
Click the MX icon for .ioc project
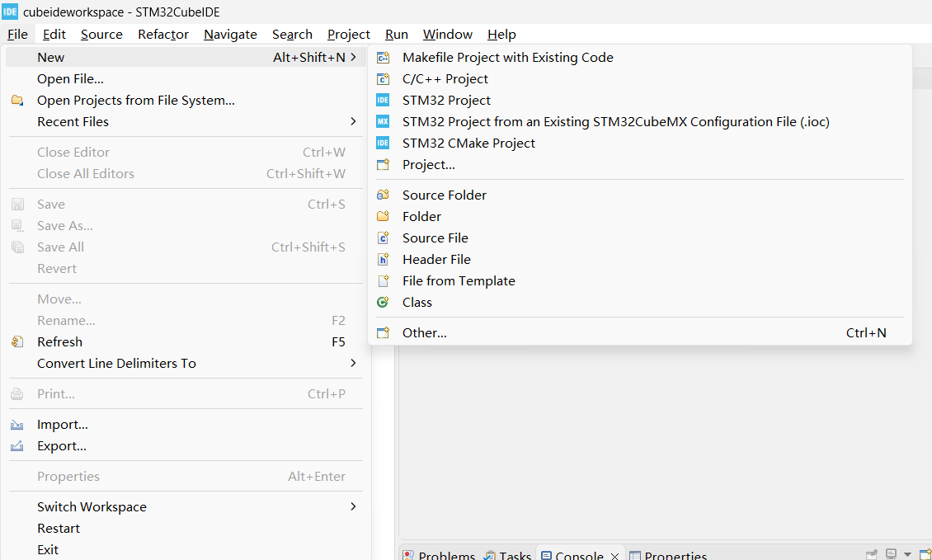point(383,122)
